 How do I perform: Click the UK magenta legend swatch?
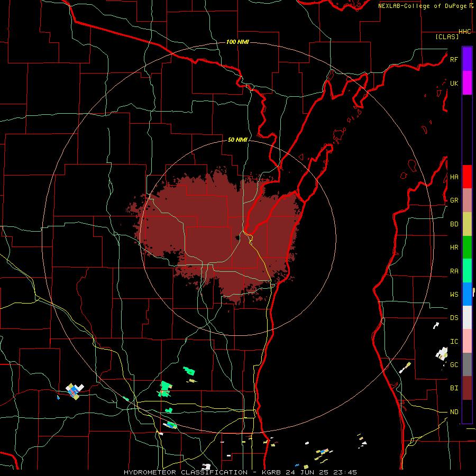[467, 83]
